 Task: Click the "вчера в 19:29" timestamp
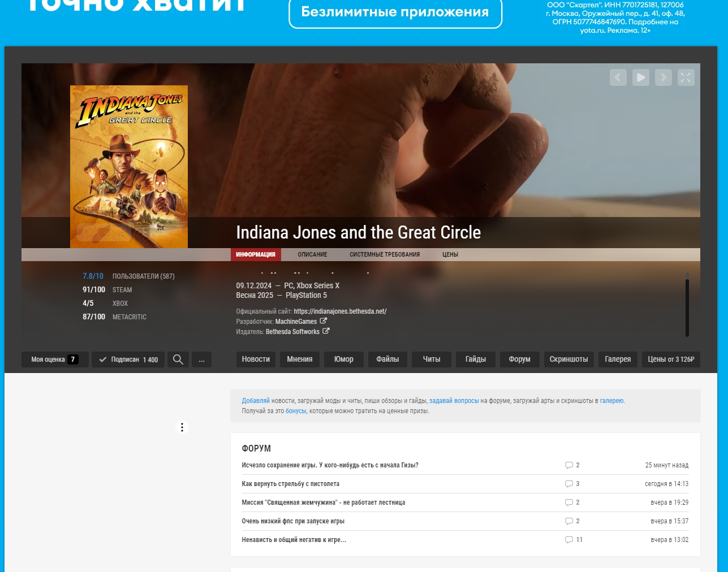click(x=670, y=502)
